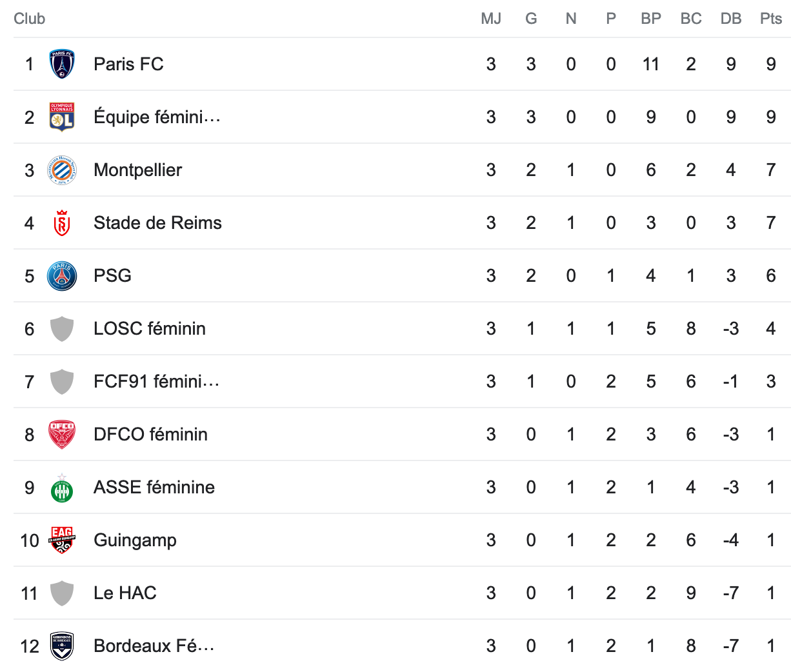Click the grey placeholder shield for LOSC
This screenshot has height=672, width=791.
tap(62, 329)
